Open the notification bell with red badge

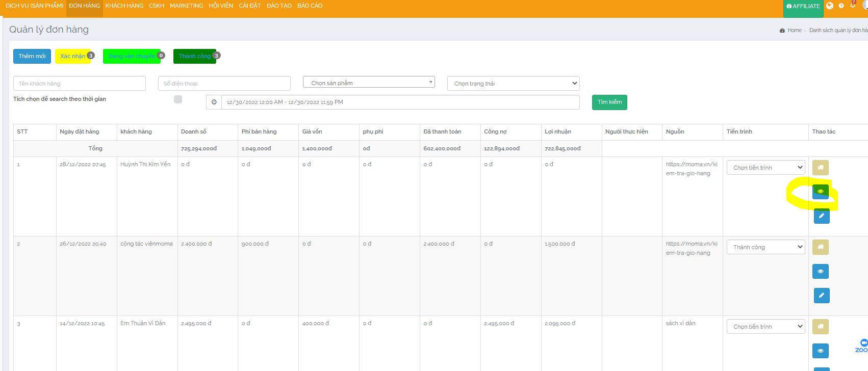click(853, 6)
